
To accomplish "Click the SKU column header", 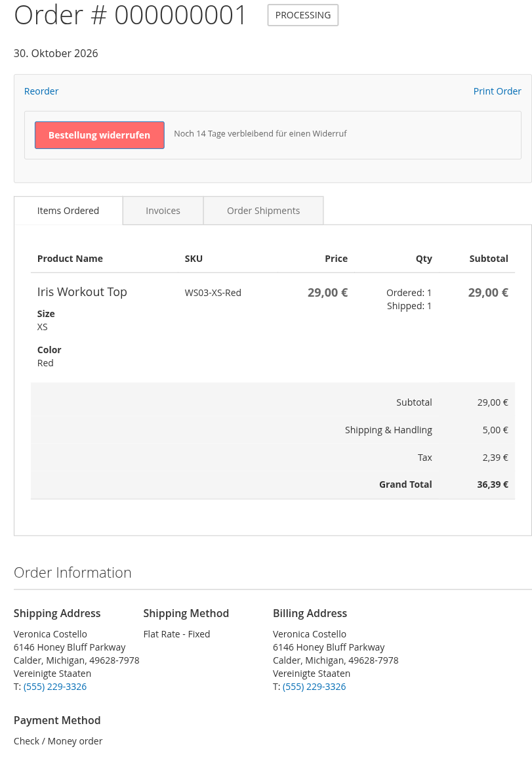I will 194,259.
